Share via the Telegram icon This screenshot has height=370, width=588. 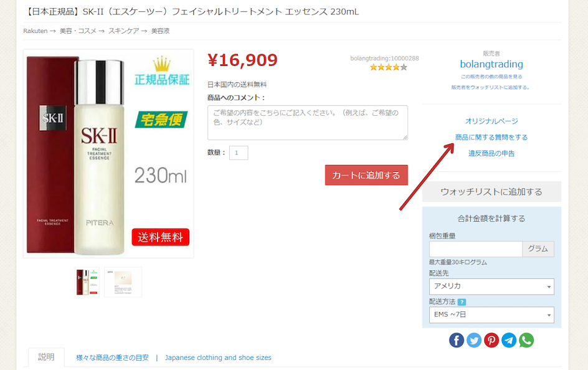point(509,340)
